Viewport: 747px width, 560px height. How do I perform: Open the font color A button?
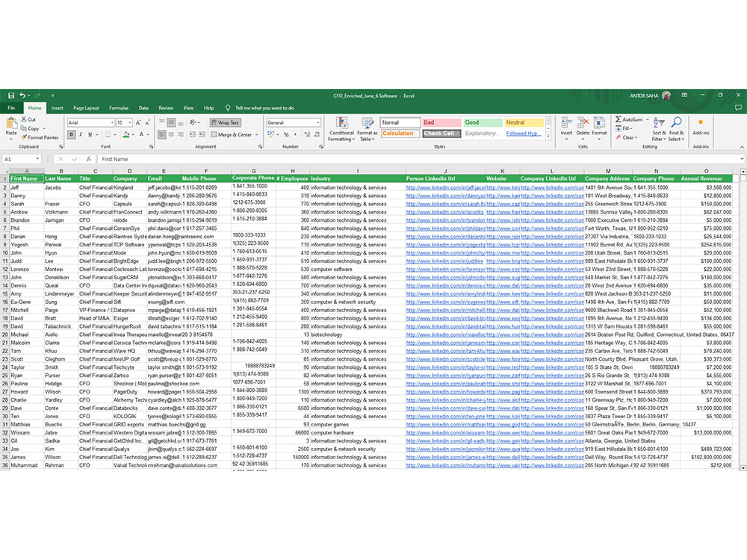[141, 134]
